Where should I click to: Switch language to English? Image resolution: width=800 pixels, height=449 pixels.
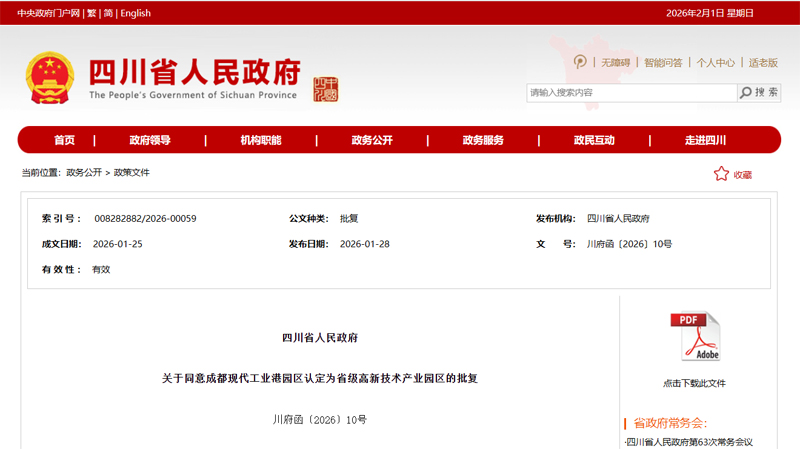[135, 13]
